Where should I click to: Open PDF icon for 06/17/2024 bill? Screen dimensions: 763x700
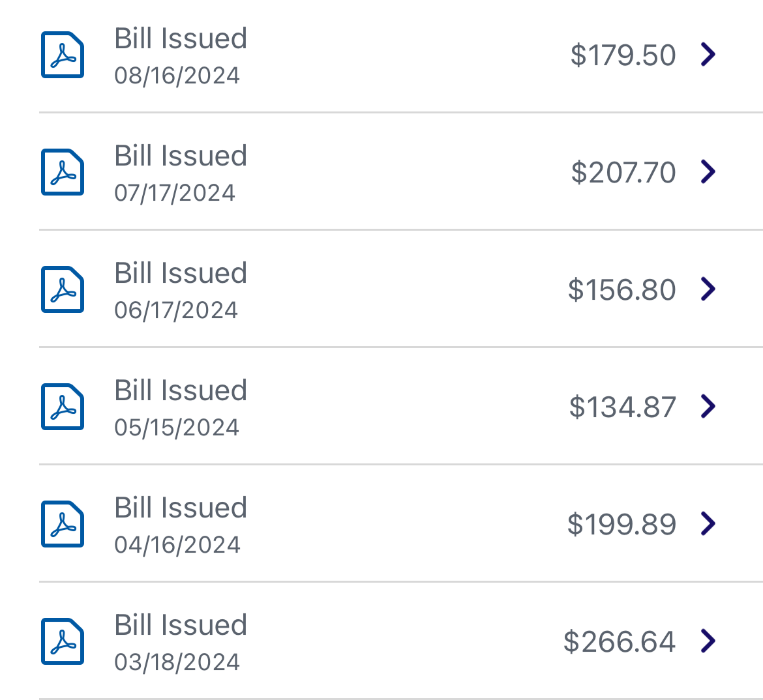pos(63,289)
